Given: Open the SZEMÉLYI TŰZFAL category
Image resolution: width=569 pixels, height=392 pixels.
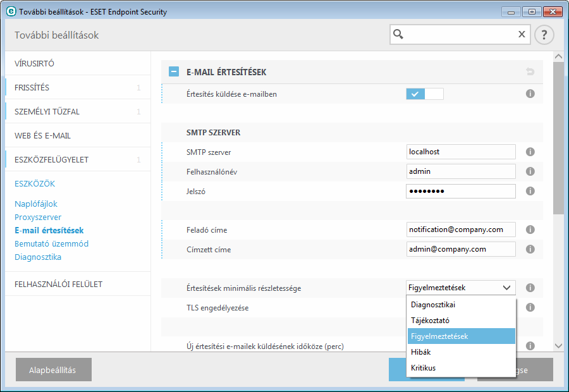Looking at the screenshot, I should [x=78, y=111].
